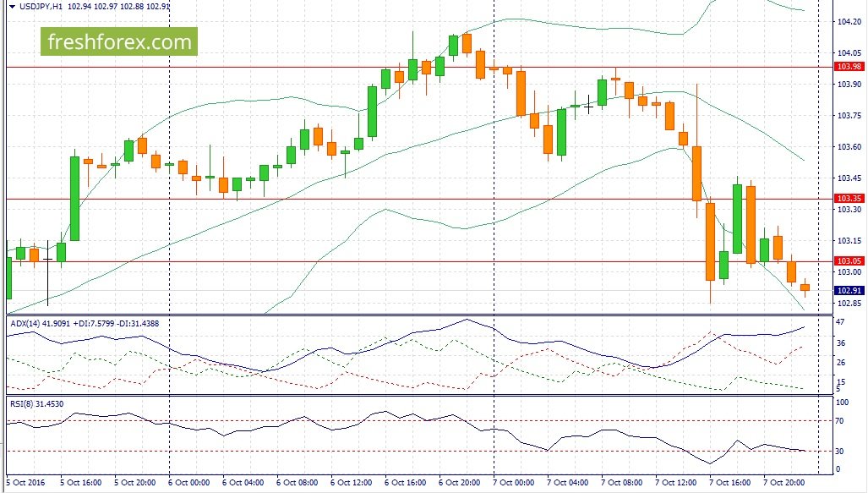Viewport: 868px width, 493px height.
Task: Click the 5 Oct 20:00 time axis label
Action: pyautogui.click(x=135, y=483)
